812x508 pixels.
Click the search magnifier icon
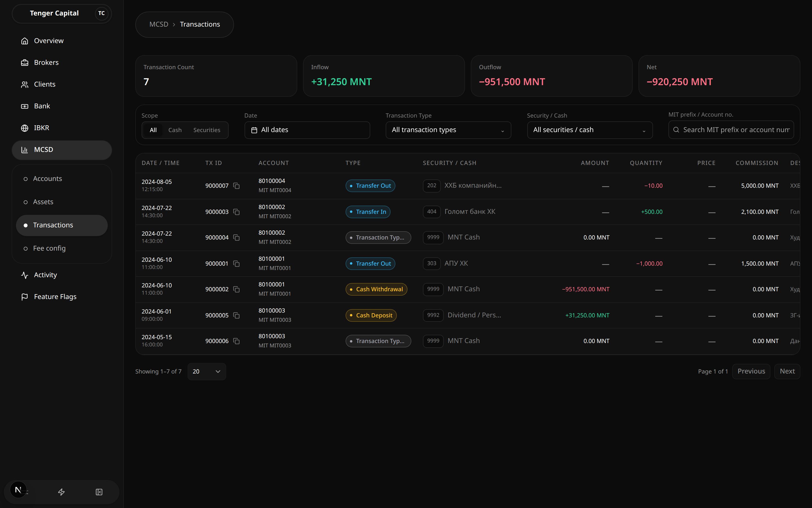(676, 130)
